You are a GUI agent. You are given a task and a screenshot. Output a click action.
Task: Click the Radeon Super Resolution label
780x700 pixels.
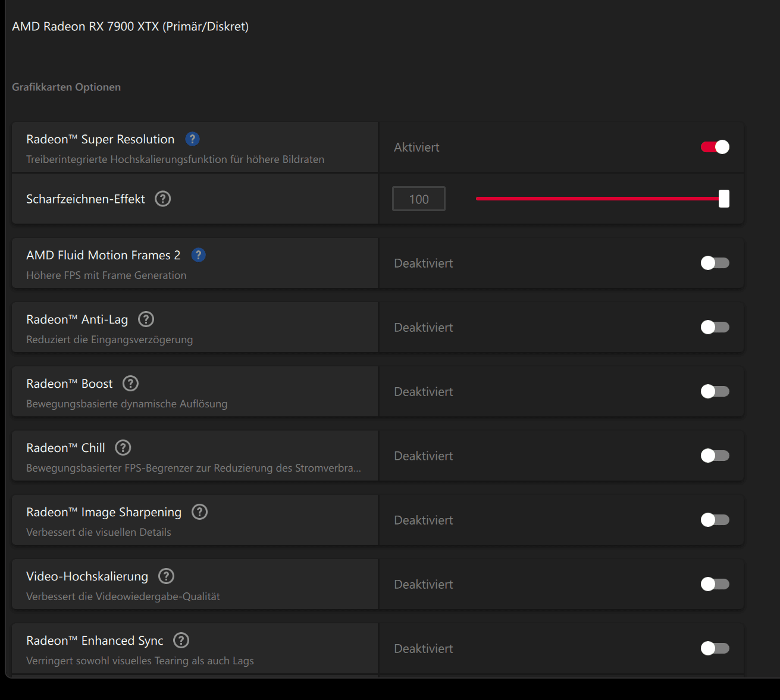pyautogui.click(x=101, y=139)
